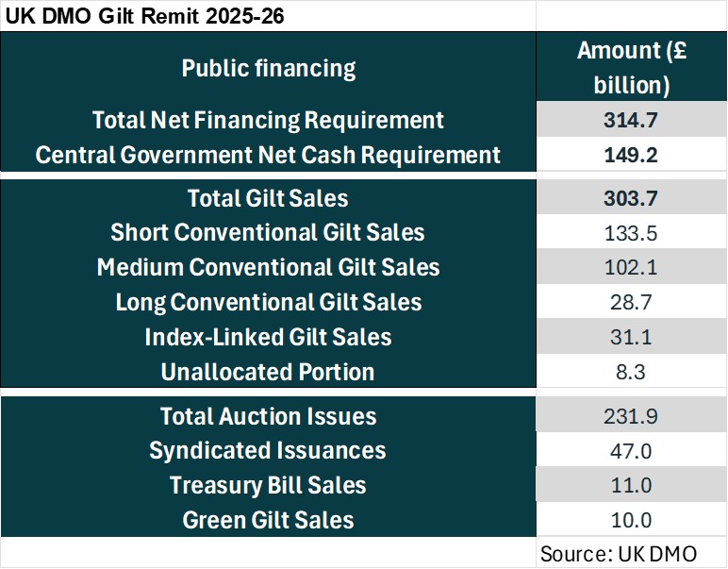Image resolution: width=728 pixels, height=569 pixels.
Task: Select the Total Net Financing Requirement label
Action: [268, 120]
